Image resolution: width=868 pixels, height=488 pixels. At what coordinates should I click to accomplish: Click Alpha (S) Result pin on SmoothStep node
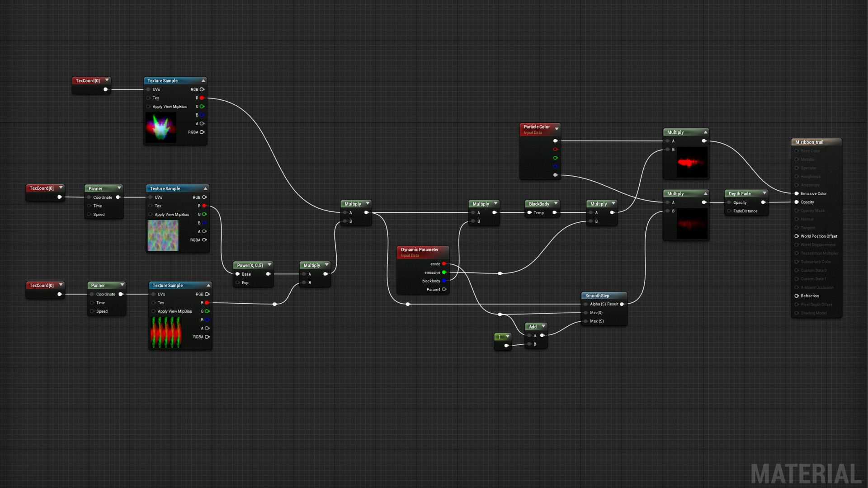pyautogui.click(x=623, y=304)
